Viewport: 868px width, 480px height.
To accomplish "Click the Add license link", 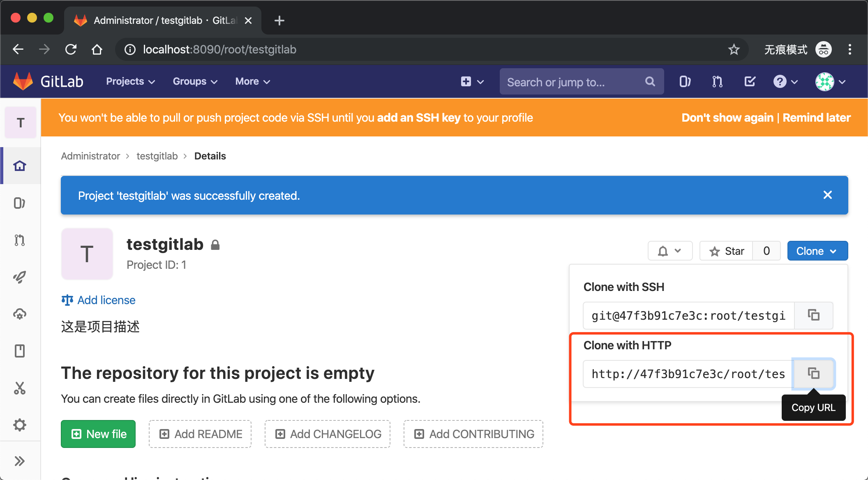I will [x=106, y=300].
